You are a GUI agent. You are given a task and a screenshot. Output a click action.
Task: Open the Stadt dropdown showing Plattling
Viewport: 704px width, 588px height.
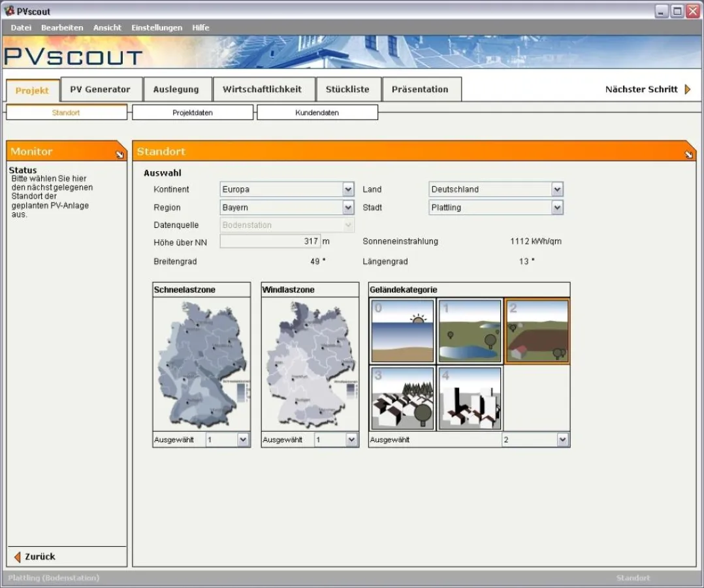[556, 208]
